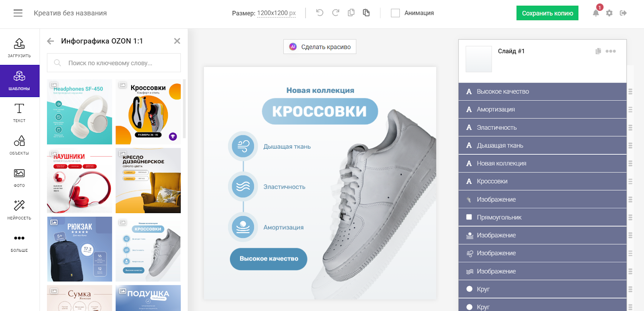Open the hamburger main menu

tap(18, 13)
